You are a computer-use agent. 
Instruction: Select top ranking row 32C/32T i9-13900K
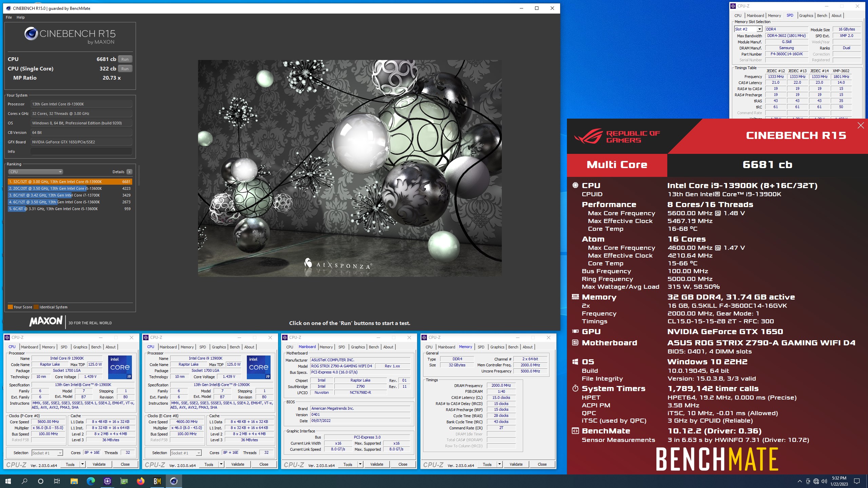tap(70, 182)
